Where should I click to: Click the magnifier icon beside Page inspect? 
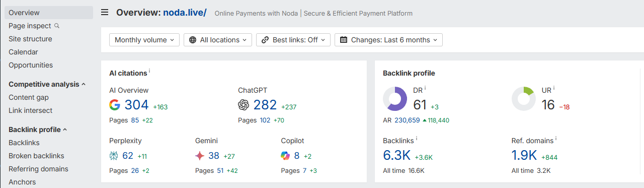tap(57, 26)
